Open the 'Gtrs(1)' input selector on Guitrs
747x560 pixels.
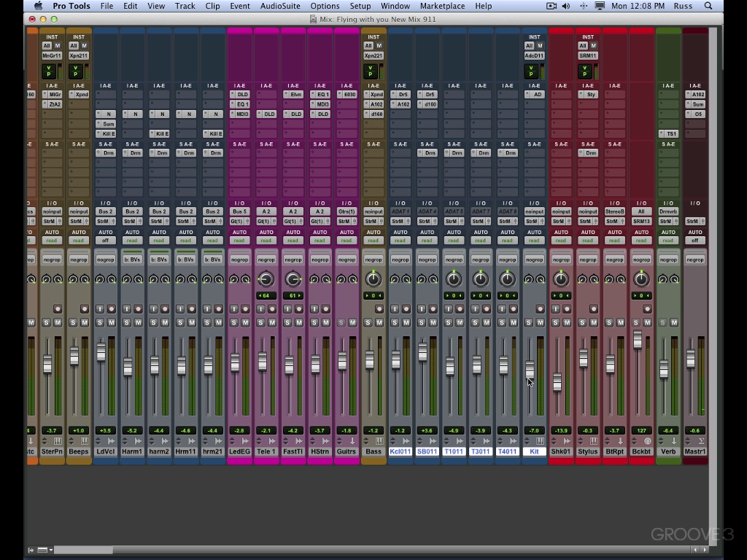tap(347, 211)
